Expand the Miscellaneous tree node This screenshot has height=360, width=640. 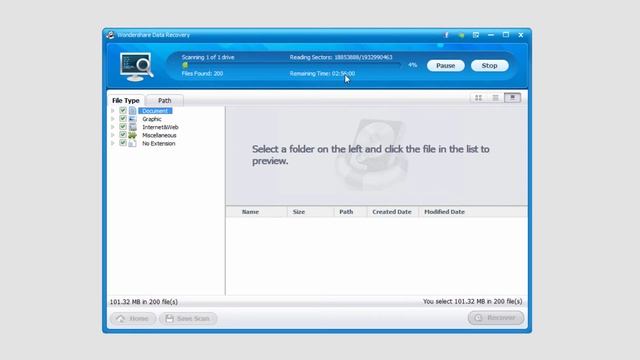tap(113, 135)
